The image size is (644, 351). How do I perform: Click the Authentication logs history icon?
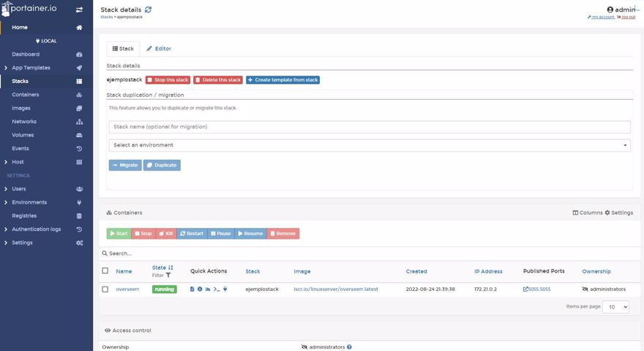[x=79, y=229]
